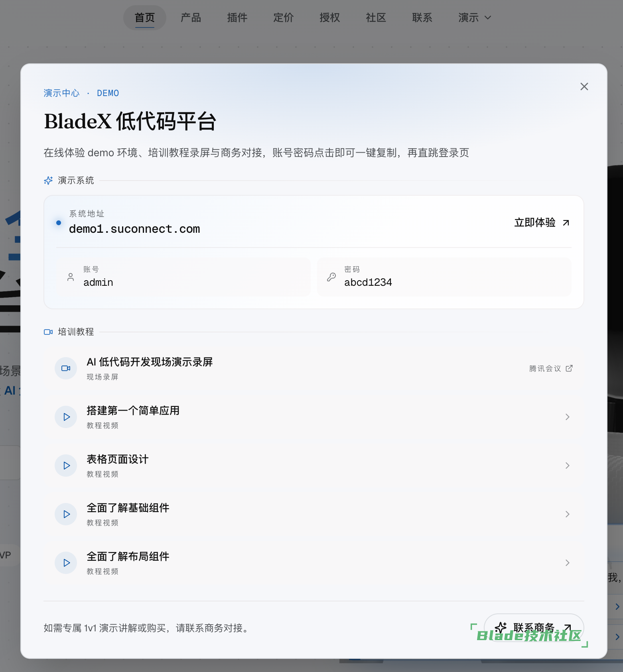This screenshot has height=672, width=623.
Task: Click the key icon beside 密码
Action: (331, 277)
